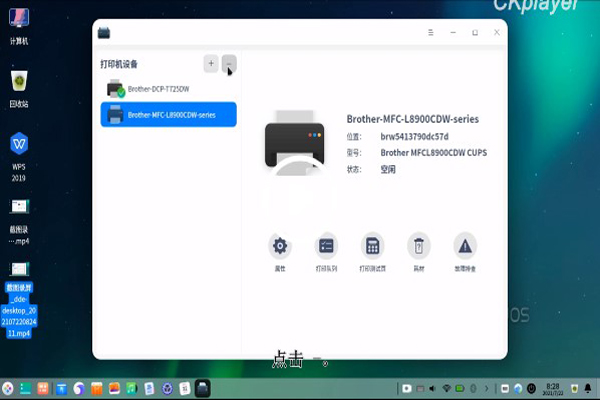
Task: Click the 8:28 clock in the dock
Action: click(x=553, y=389)
